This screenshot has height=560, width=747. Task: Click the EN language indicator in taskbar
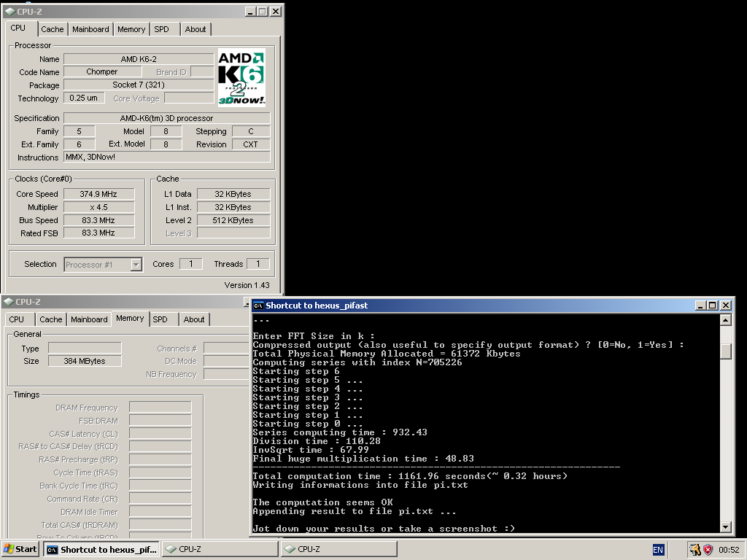click(x=658, y=550)
